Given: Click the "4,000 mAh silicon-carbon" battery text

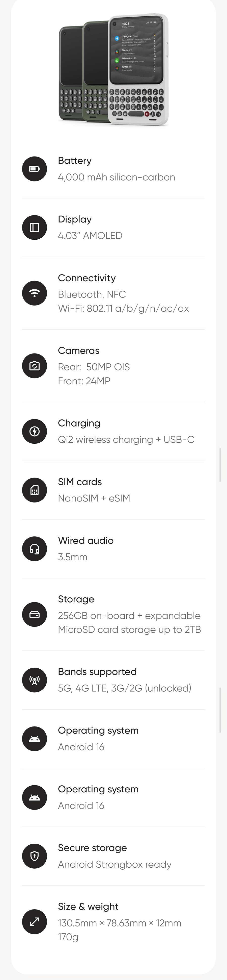Looking at the screenshot, I should [116, 177].
